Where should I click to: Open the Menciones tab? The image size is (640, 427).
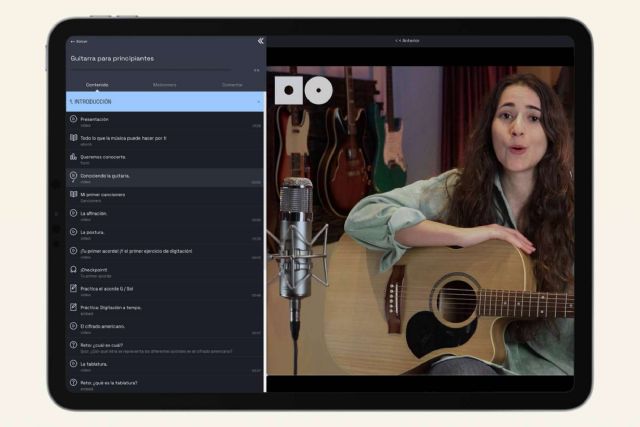[x=165, y=84]
